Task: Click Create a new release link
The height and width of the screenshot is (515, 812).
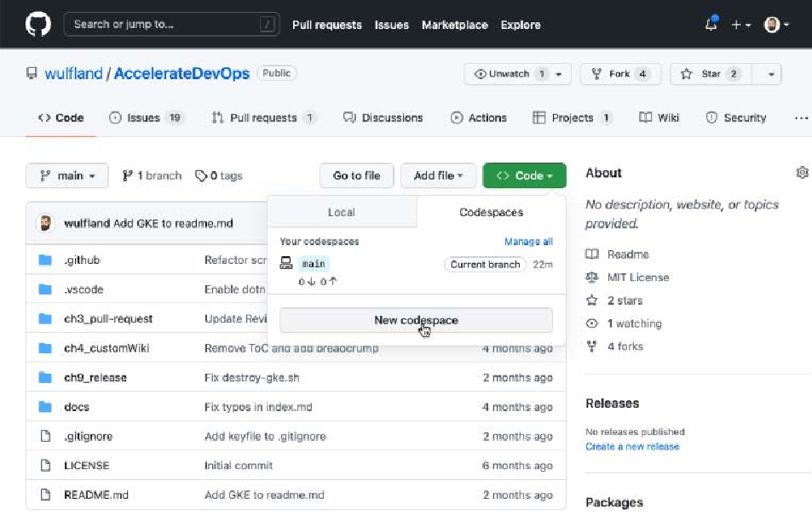Action: [632, 447]
